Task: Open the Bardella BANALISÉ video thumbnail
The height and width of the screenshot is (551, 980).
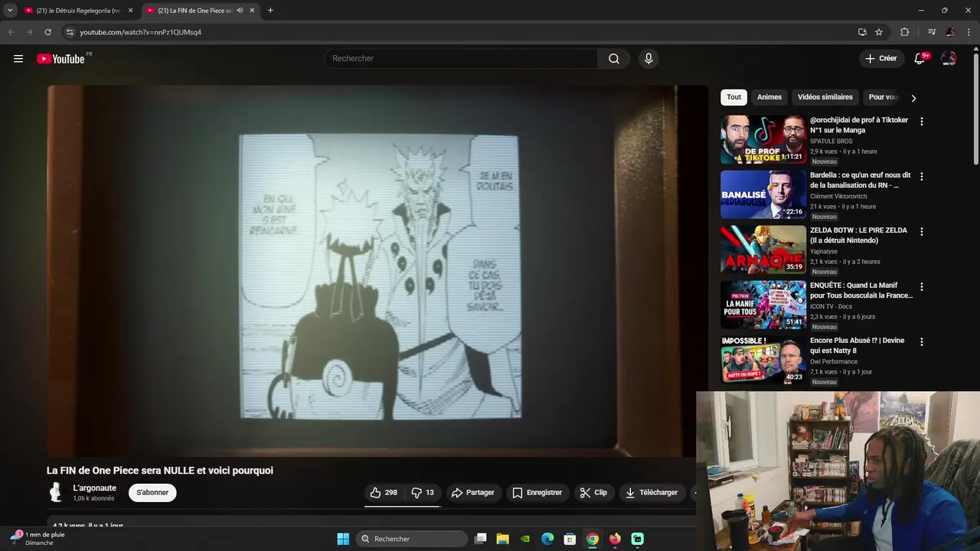Action: pos(763,194)
